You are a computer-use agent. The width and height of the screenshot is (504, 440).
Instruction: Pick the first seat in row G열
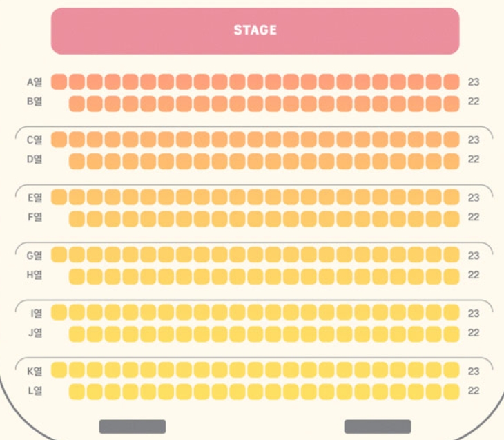(x=59, y=254)
